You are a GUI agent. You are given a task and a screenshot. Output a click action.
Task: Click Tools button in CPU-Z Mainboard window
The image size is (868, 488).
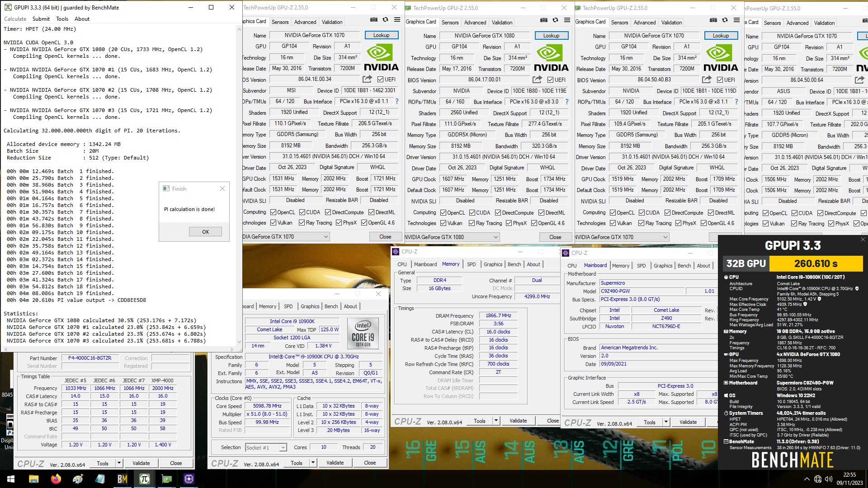click(x=650, y=422)
